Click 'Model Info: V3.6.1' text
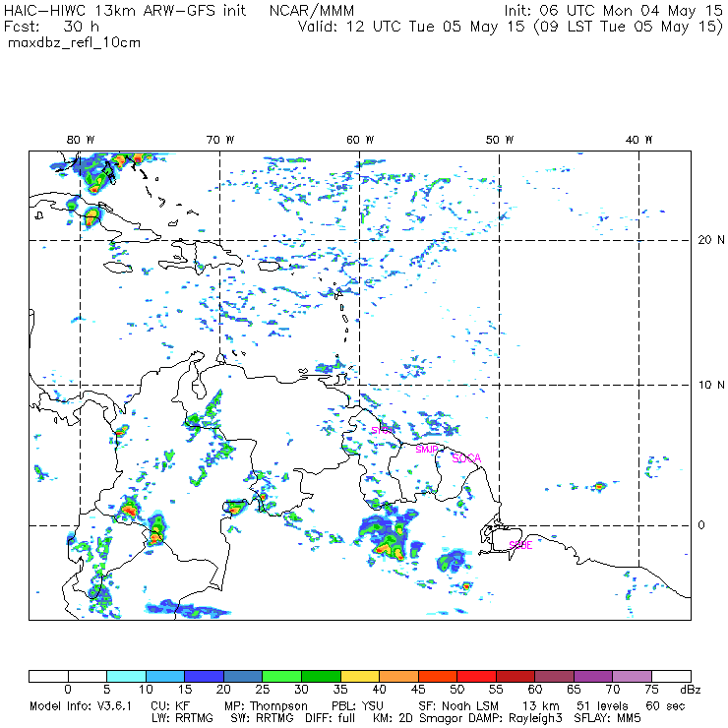 tap(81, 706)
